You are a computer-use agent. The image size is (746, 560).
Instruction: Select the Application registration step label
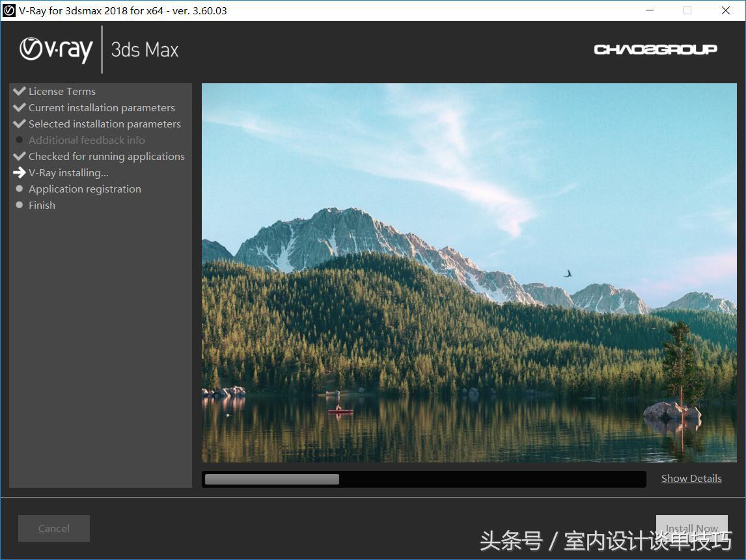click(x=85, y=189)
